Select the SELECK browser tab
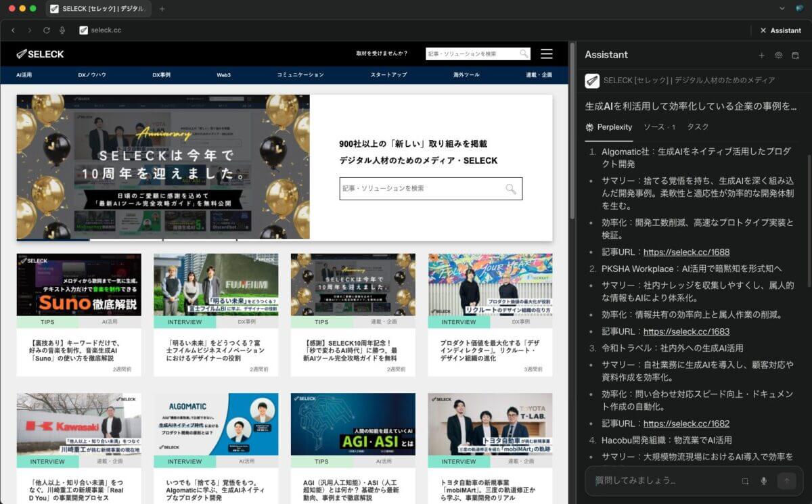This screenshot has width=812, height=504. pyautogui.click(x=99, y=9)
